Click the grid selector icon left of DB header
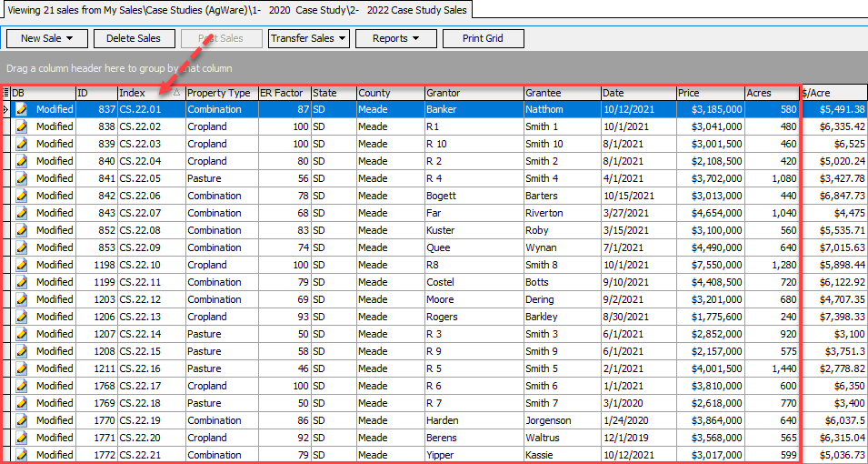This screenshot has height=464, width=868. coord(5,93)
